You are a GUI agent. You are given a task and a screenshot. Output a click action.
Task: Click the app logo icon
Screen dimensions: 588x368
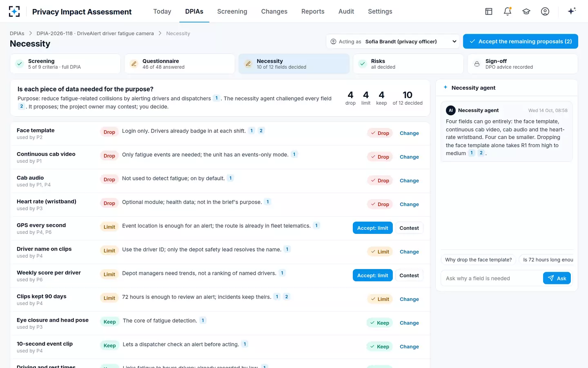click(x=14, y=11)
